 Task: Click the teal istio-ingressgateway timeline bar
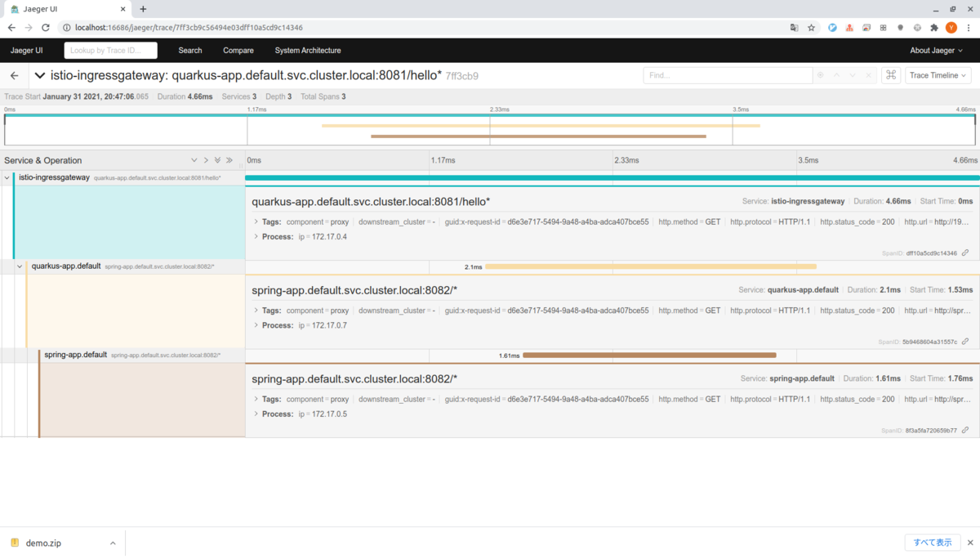(612, 177)
